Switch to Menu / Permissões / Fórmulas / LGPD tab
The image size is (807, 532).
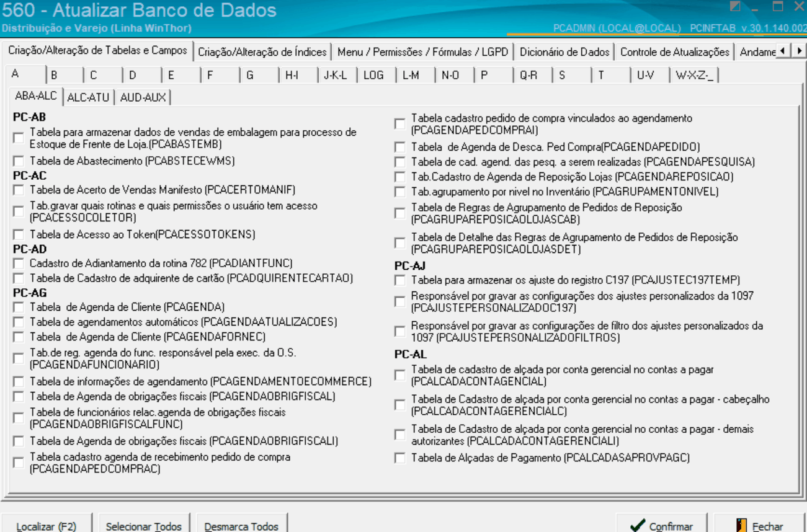point(423,52)
